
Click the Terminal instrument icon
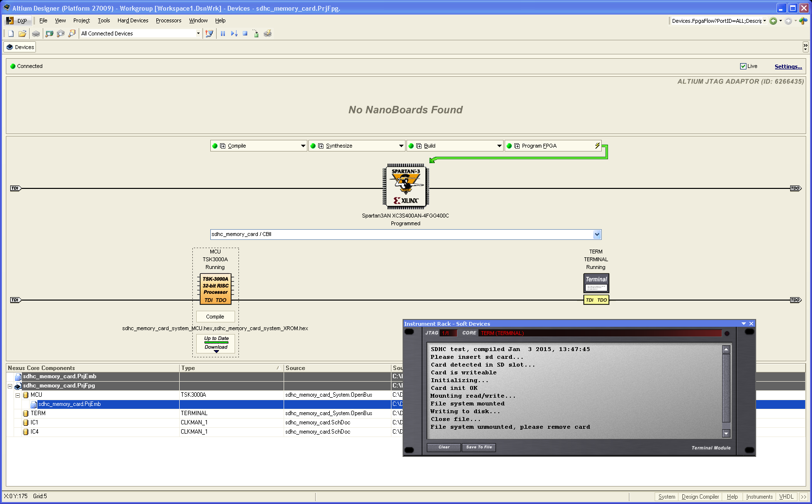(x=596, y=283)
